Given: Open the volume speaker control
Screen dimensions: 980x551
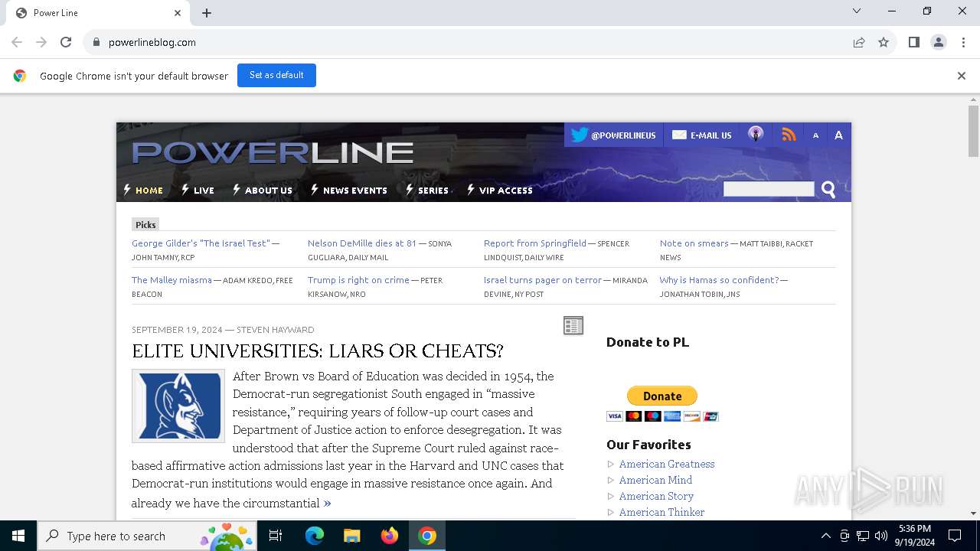Looking at the screenshot, I should [881, 536].
